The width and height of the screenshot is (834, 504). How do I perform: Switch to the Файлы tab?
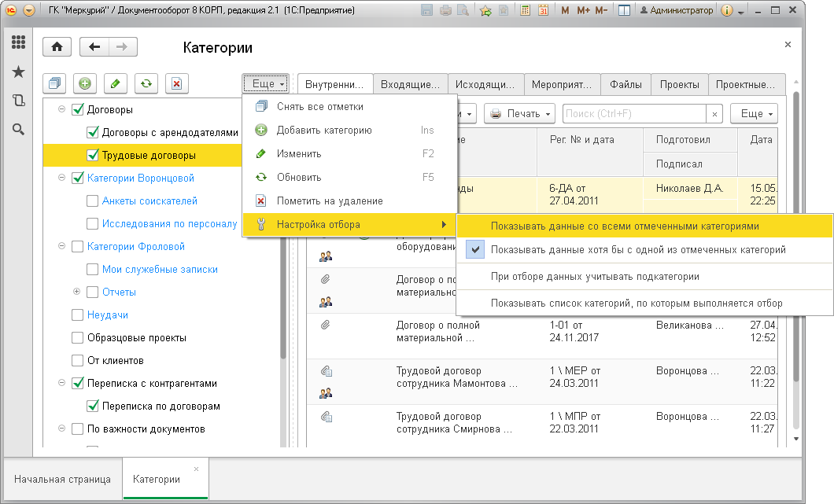point(625,85)
